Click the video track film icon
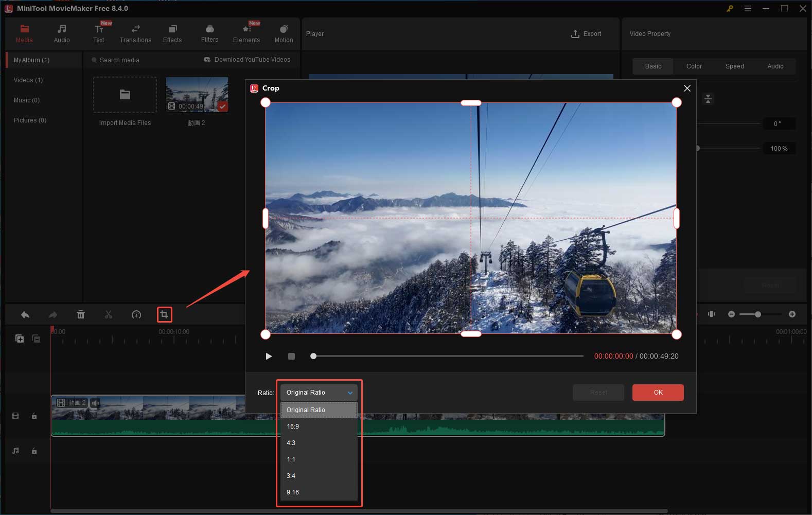Screen dimensions: 812x515 (15, 416)
